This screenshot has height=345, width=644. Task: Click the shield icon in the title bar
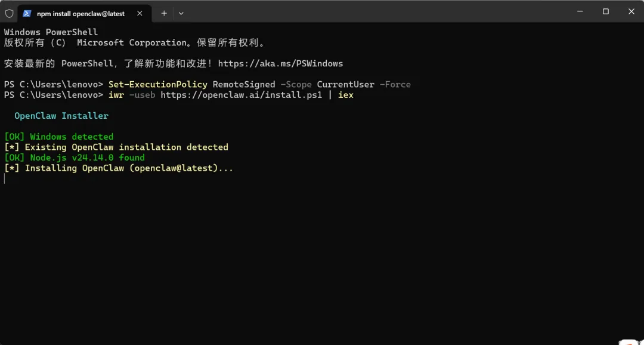[x=9, y=13]
